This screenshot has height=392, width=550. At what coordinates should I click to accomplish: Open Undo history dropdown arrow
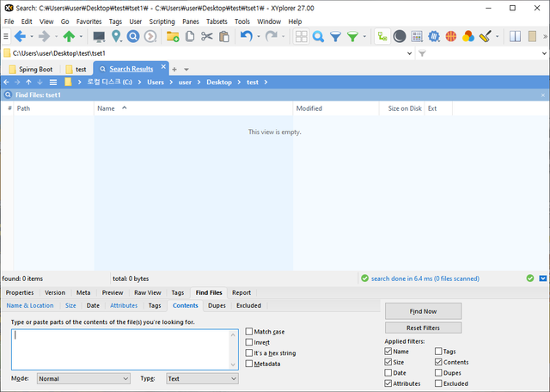[x=259, y=36]
